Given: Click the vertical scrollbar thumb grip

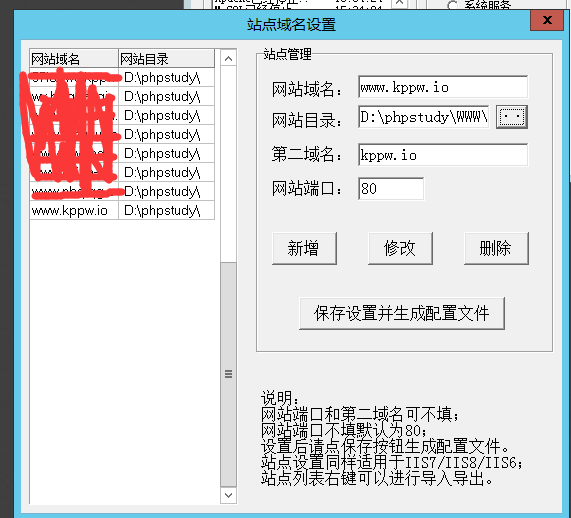Looking at the screenshot, I should pyautogui.click(x=228, y=374).
